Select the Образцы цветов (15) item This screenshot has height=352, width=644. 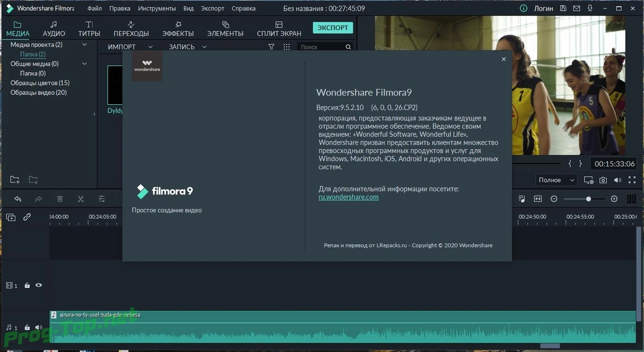(x=40, y=83)
